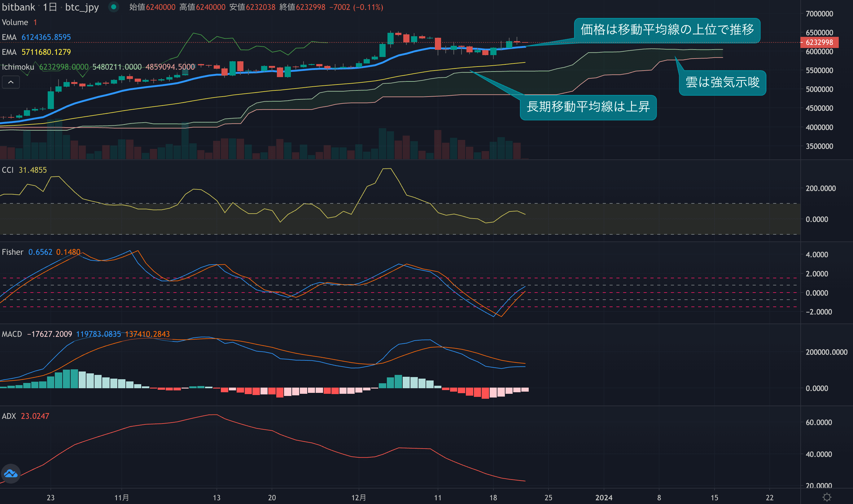Click the TradingView logo icon
This screenshot has width=853, height=504.
pyautogui.click(x=11, y=473)
